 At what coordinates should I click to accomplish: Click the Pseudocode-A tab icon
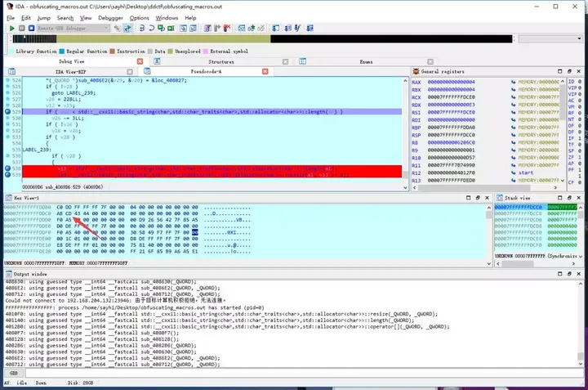pos(147,71)
